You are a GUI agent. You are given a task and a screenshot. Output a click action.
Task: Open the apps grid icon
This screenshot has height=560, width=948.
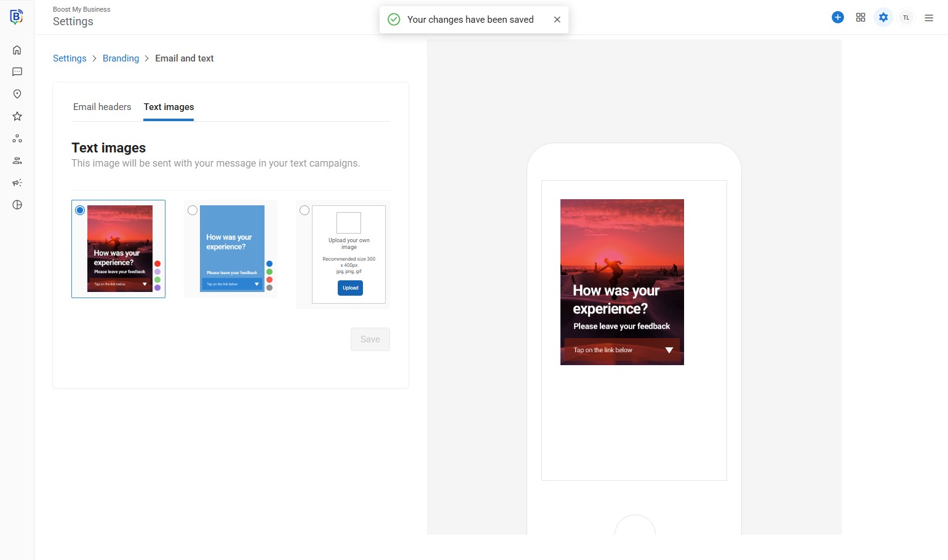[x=860, y=18]
